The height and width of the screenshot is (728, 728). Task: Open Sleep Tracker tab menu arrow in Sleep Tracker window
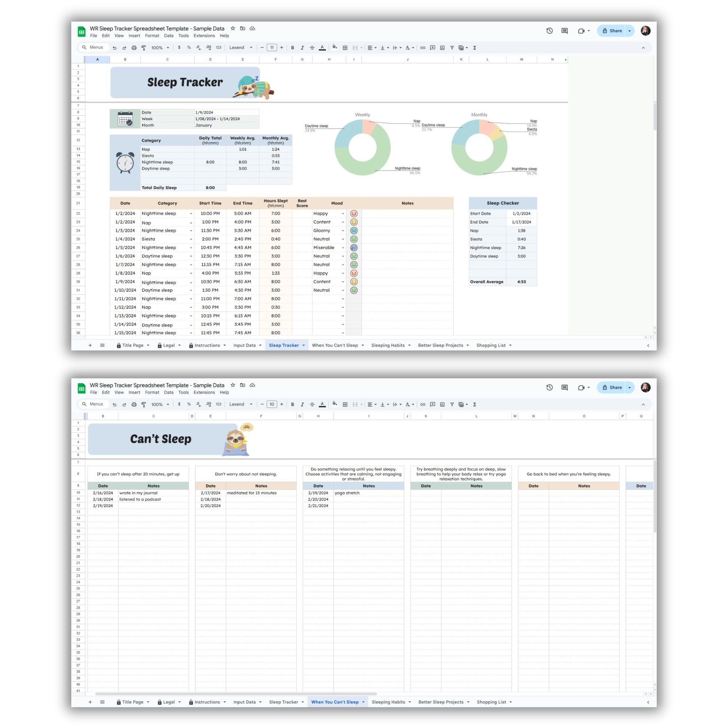click(x=303, y=346)
